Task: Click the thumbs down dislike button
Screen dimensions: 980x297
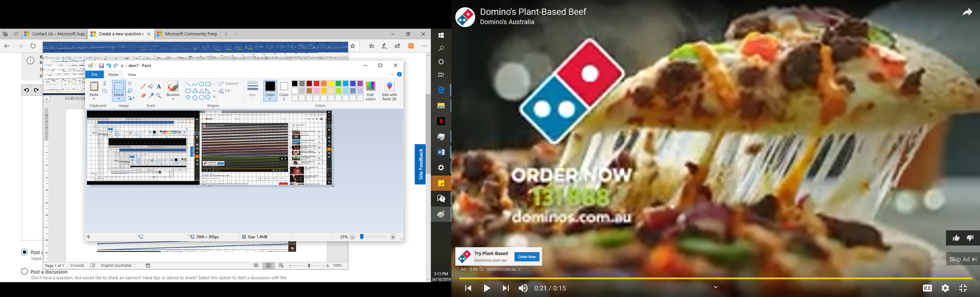Action: tap(970, 238)
